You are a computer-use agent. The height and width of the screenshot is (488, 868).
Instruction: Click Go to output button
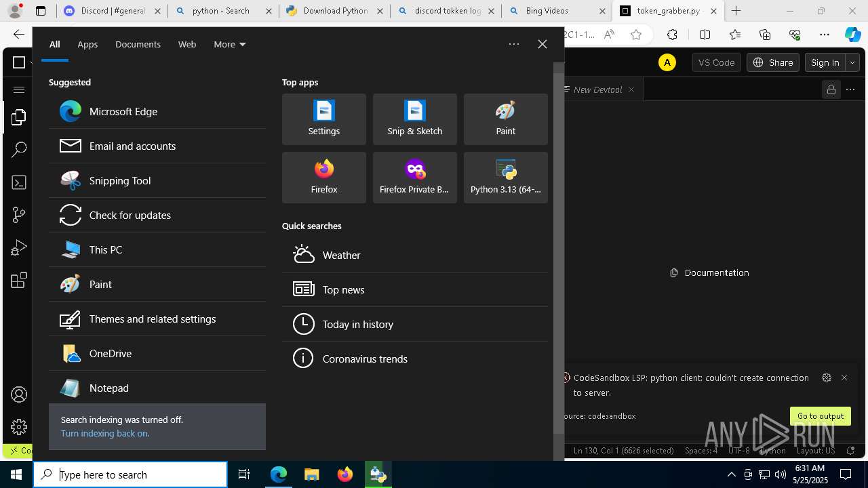[x=821, y=416]
